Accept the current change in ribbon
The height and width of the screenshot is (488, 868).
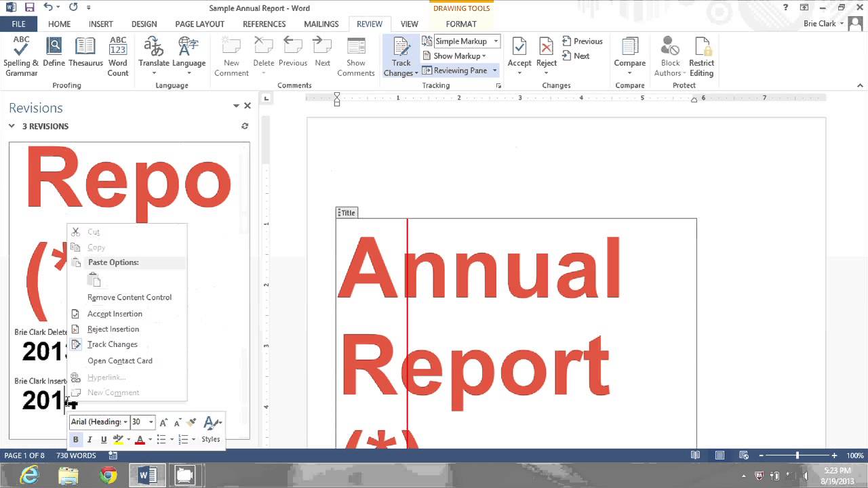point(519,56)
